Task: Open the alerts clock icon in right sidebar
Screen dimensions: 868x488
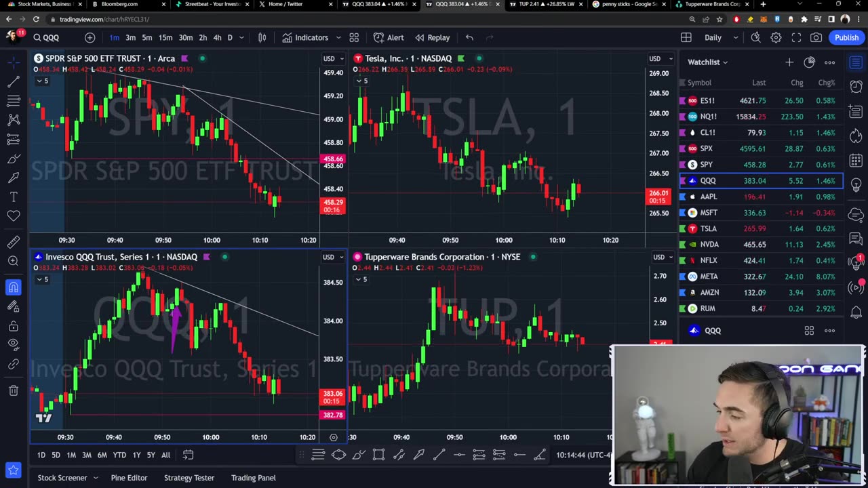Action: click(x=856, y=87)
